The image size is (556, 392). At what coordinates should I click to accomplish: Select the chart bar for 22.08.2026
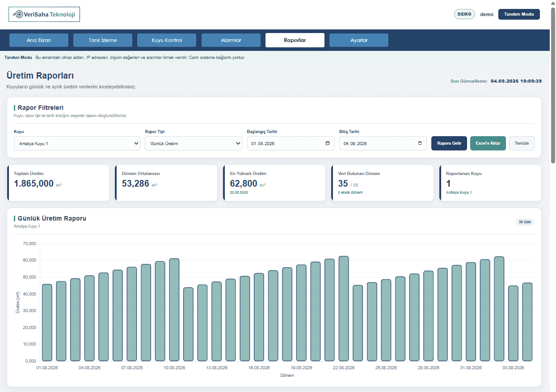tap(344, 309)
